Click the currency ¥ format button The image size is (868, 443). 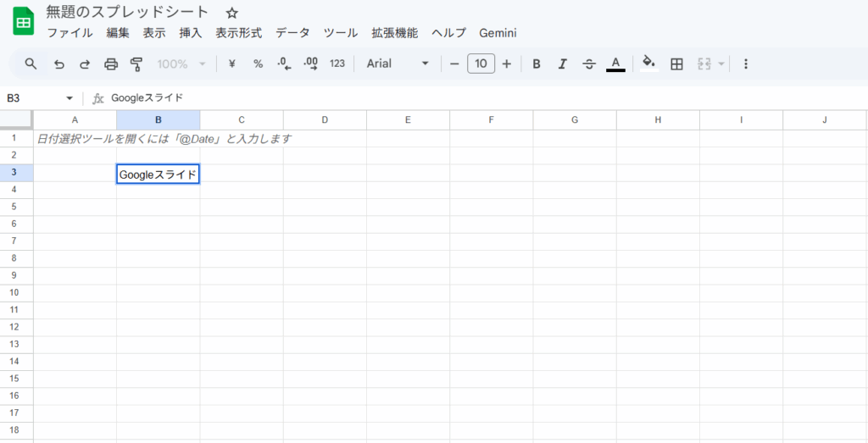[232, 64]
